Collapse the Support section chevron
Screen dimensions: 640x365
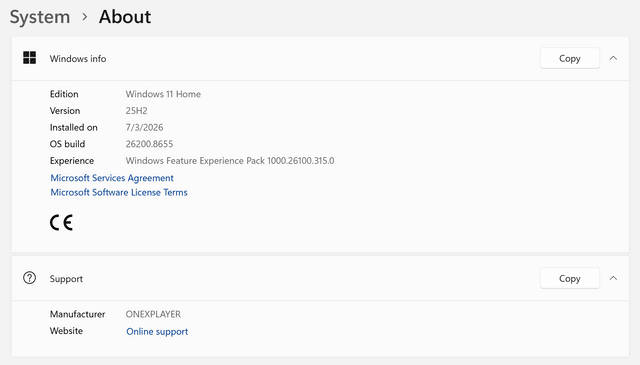click(613, 278)
